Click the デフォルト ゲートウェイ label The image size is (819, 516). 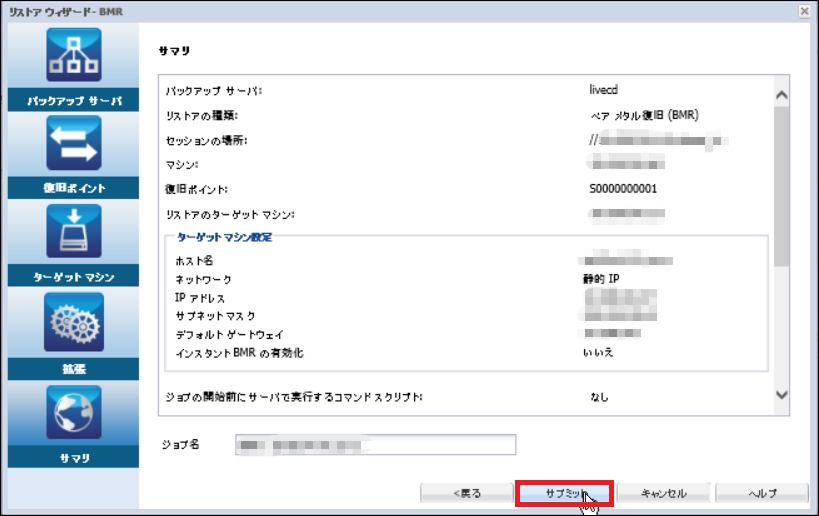tap(229, 334)
